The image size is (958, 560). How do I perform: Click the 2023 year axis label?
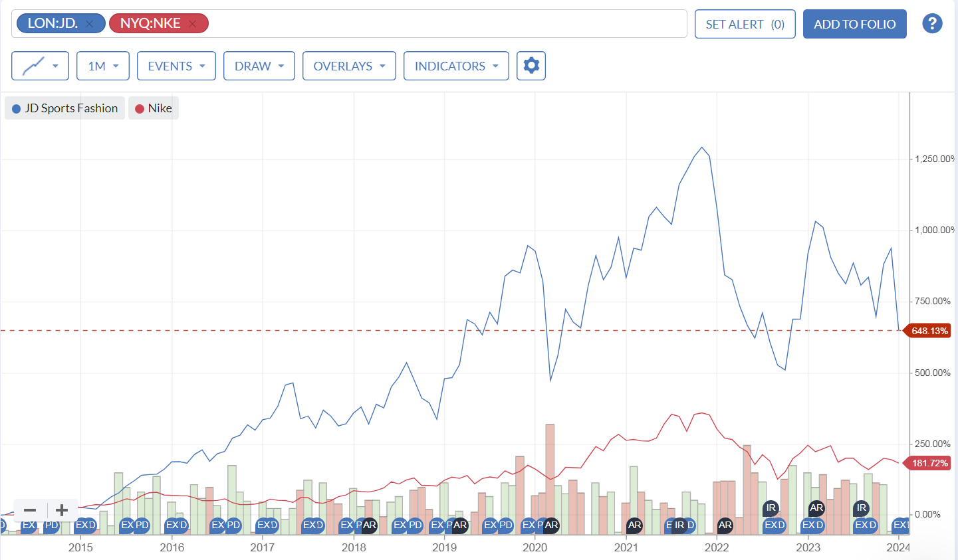tap(808, 547)
